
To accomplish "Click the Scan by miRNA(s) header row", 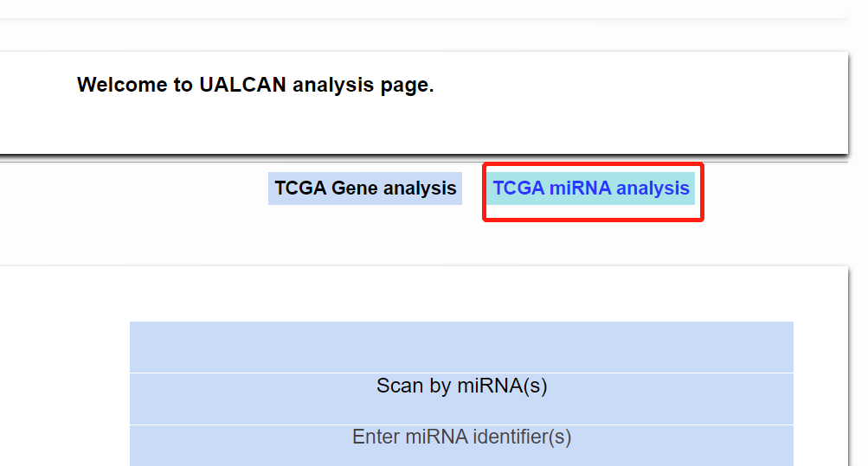I will click(x=461, y=386).
